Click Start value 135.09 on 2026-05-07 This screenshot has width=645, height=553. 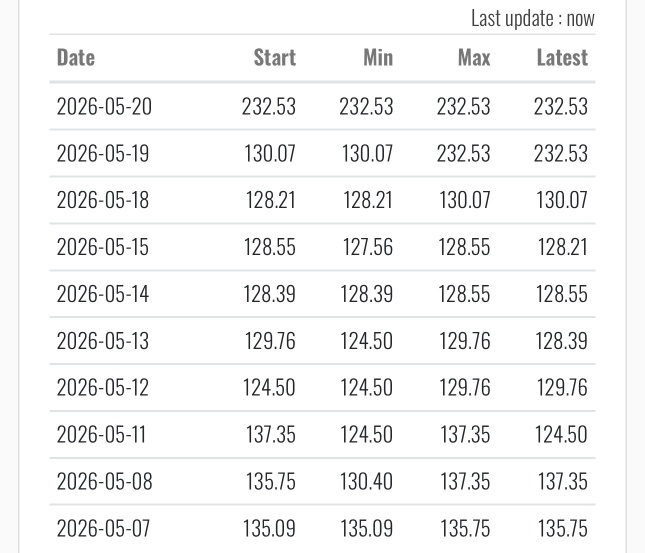coord(269,528)
